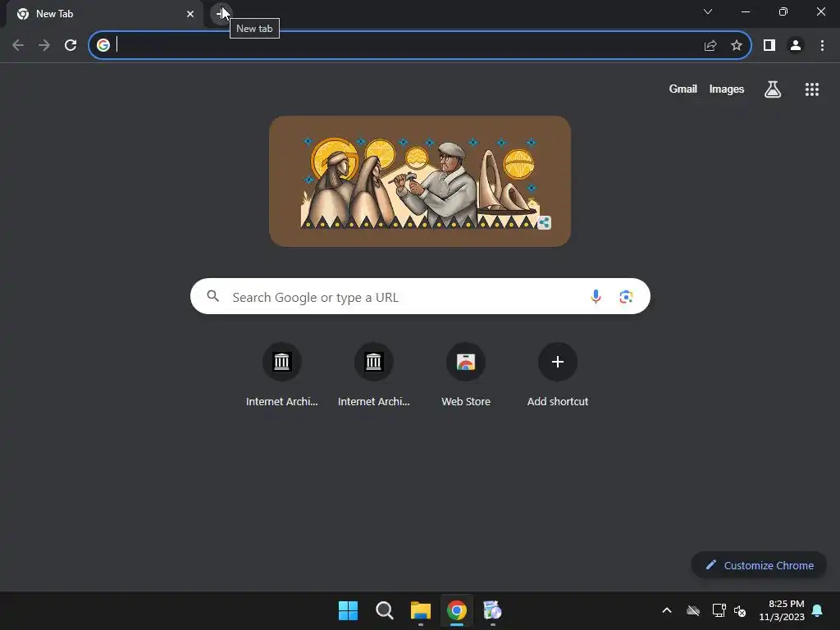Restore down the Chrome window
The image size is (840, 630).
pyautogui.click(x=783, y=11)
